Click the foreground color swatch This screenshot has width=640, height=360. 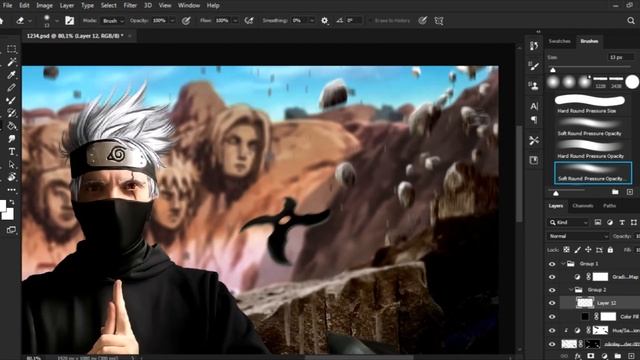(x=2, y=205)
